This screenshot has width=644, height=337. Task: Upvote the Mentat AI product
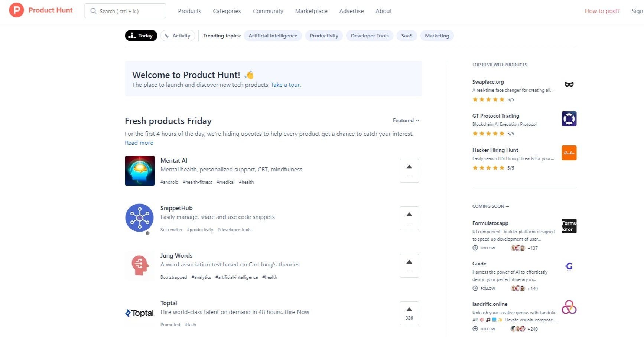click(x=409, y=170)
